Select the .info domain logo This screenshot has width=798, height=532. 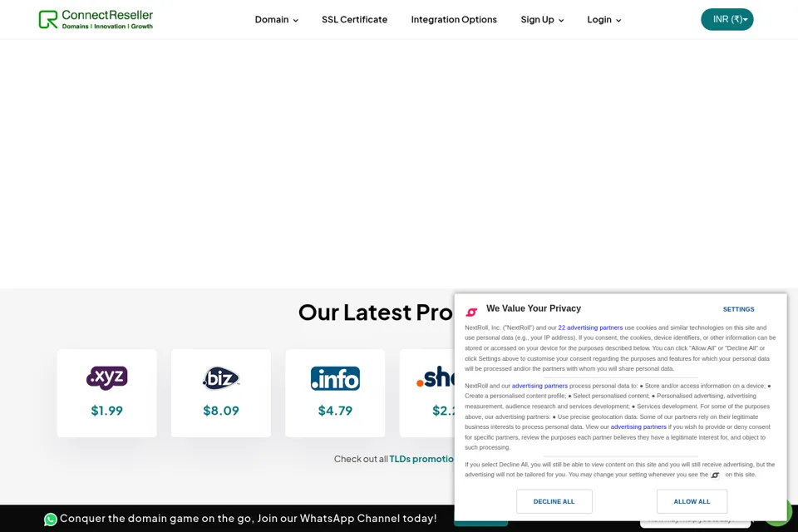(x=335, y=378)
